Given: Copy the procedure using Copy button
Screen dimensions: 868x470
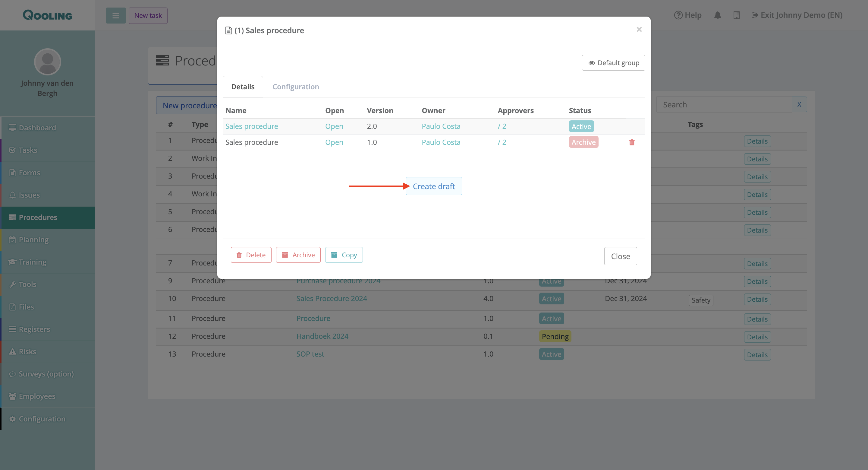Looking at the screenshot, I should tap(344, 255).
